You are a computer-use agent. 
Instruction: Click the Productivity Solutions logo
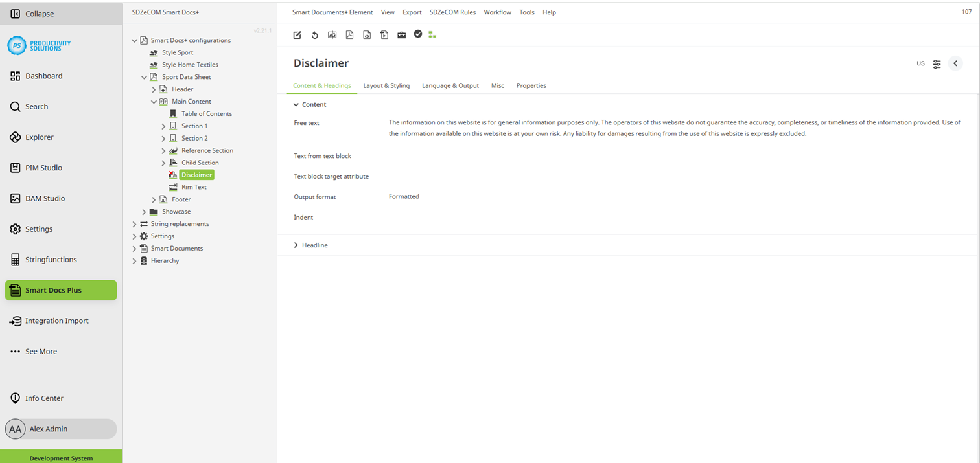click(39, 45)
